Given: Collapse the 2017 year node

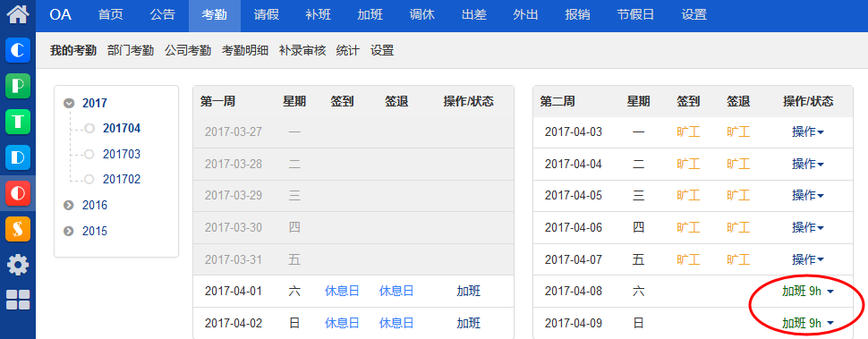Looking at the screenshot, I should click(x=69, y=103).
